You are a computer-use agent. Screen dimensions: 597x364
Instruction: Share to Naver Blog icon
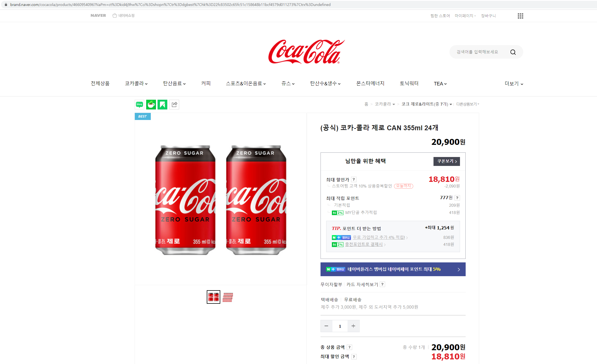click(x=139, y=105)
